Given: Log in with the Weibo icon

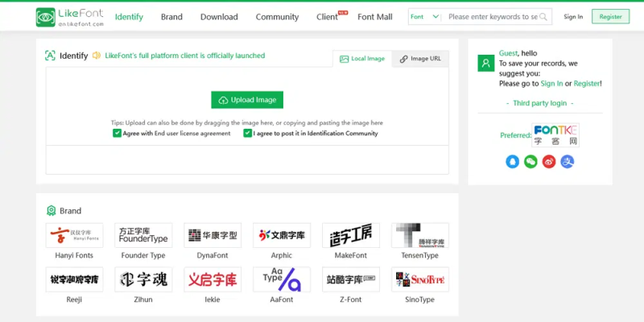Looking at the screenshot, I should pyautogui.click(x=549, y=162).
